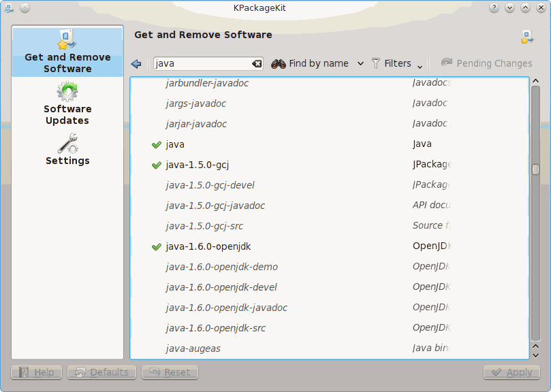Click the binoculars Find by name button
Viewport: 551px width, 392px height.
click(x=310, y=63)
